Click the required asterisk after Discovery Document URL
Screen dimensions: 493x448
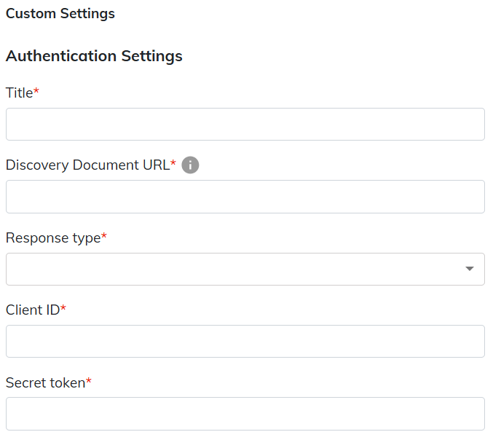(173, 164)
